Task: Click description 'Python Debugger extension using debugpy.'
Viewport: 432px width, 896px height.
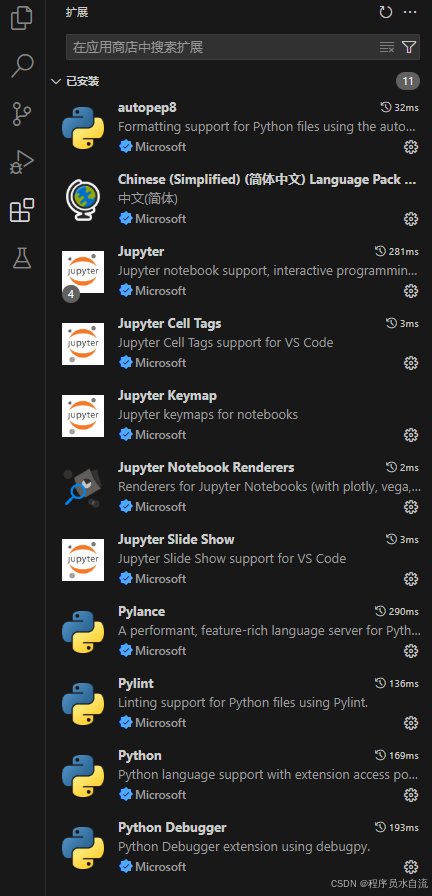Action: pos(244,847)
